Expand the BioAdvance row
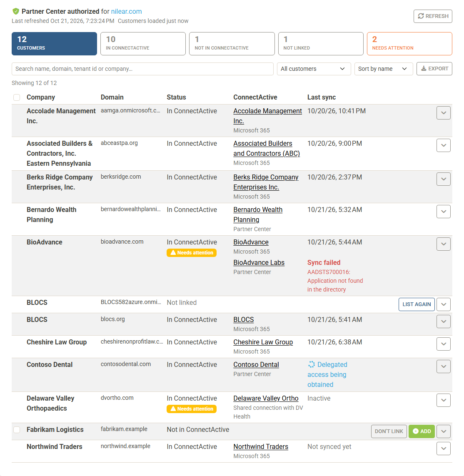 (x=443, y=244)
